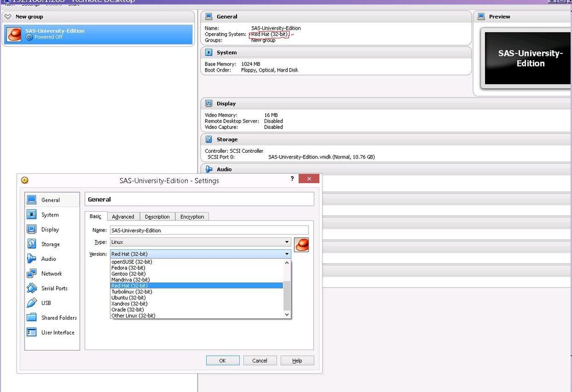
Task: Open System category in Settings sidebar
Action: [52, 215]
